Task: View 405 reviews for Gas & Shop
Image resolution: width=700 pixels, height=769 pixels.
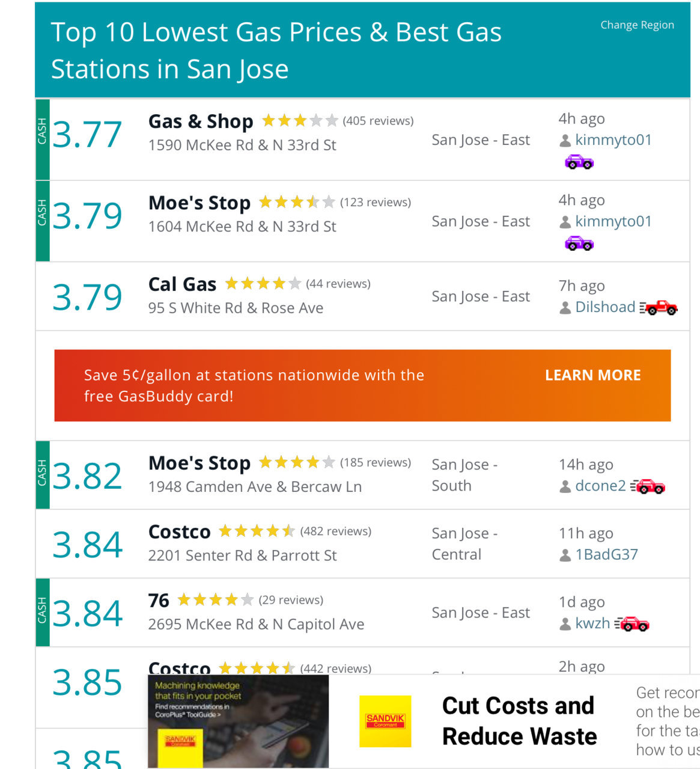Action: tap(378, 121)
